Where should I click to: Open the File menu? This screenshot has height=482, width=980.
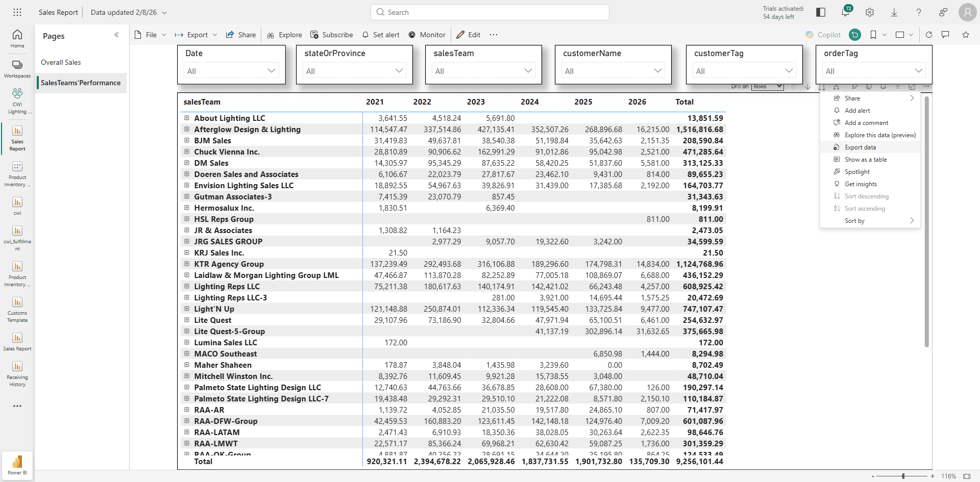[150, 35]
